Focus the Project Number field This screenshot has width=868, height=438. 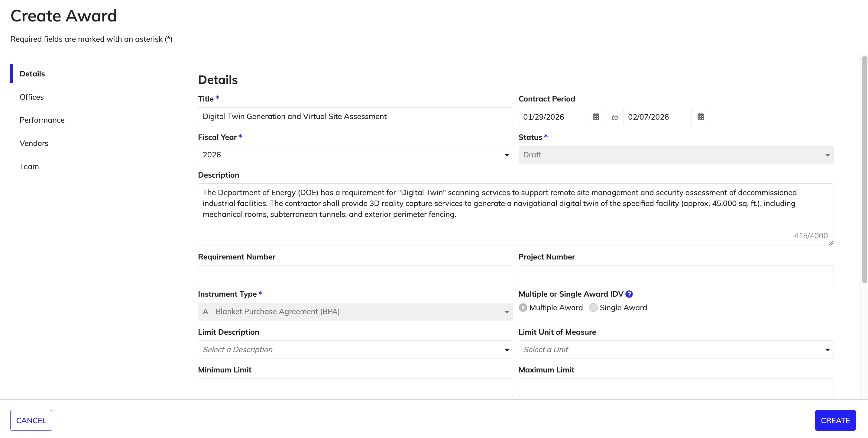(x=676, y=274)
